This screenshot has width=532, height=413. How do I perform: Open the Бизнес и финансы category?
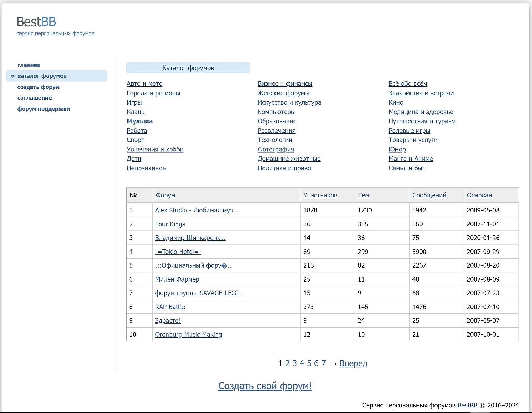[x=285, y=83]
